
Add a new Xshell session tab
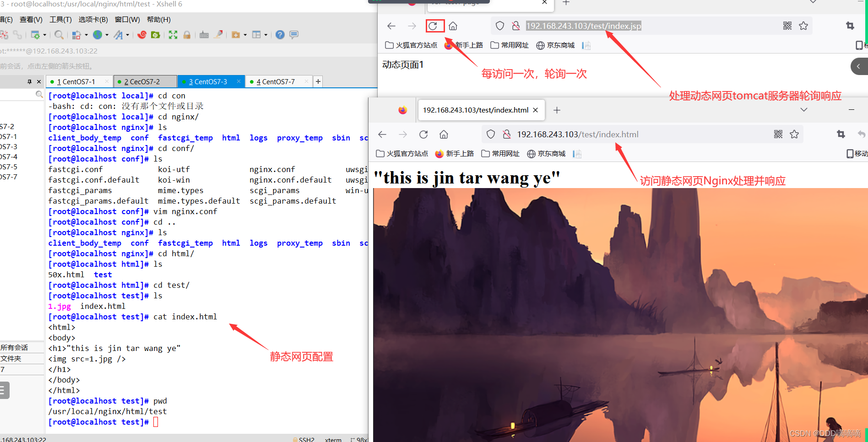coord(318,81)
